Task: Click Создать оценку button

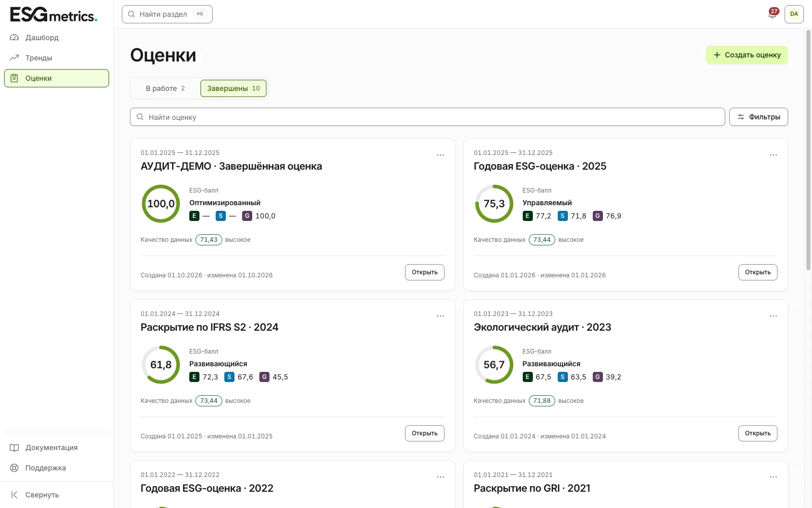Action: (747, 55)
